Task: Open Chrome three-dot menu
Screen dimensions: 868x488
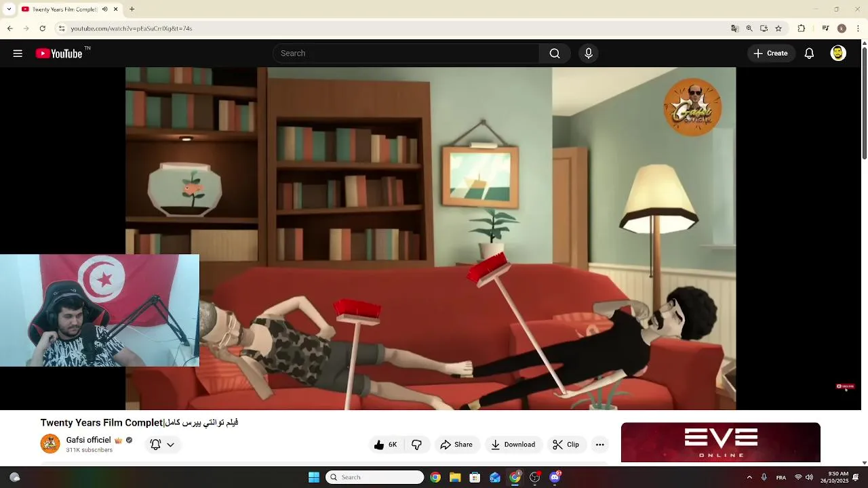Action: pos(859,28)
